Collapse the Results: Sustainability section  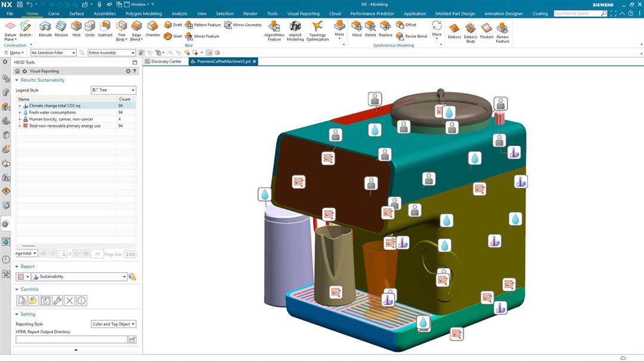click(17, 80)
